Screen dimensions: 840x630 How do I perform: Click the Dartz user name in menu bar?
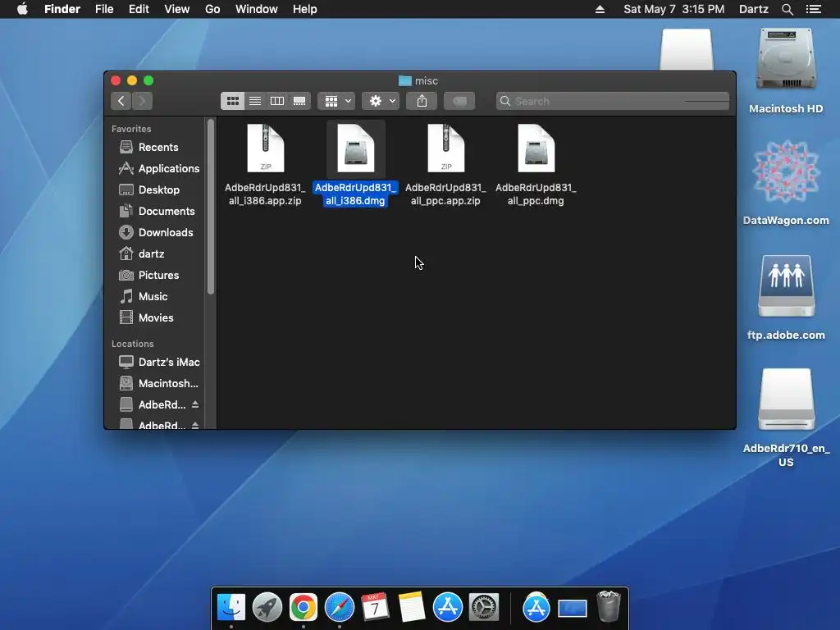tap(754, 9)
